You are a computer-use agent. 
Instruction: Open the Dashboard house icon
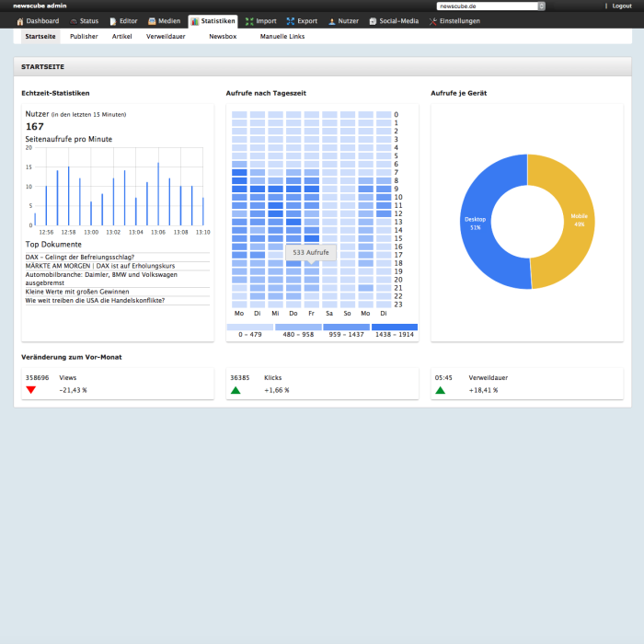pyautogui.click(x=19, y=21)
